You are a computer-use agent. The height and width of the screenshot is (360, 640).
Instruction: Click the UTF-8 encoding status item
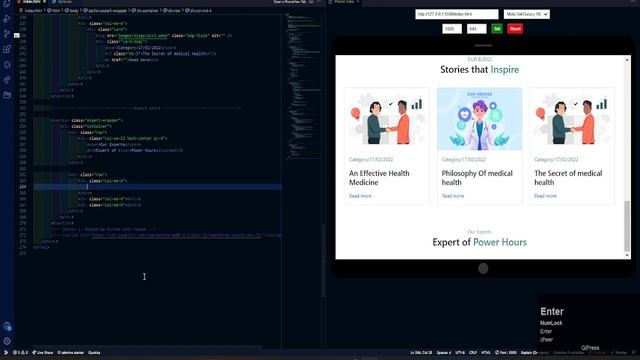point(460,353)
